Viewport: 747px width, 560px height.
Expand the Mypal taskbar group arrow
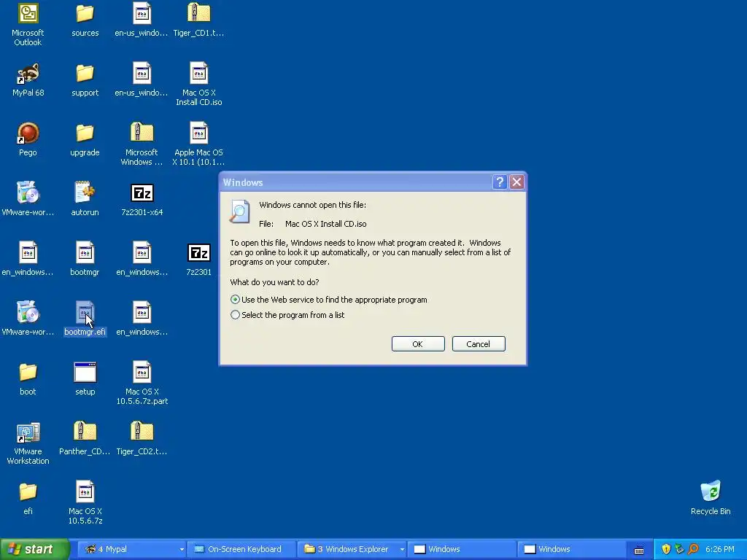coord(182,550)
